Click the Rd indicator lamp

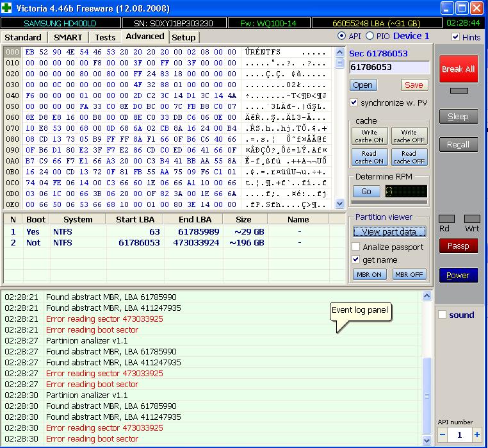446,219
